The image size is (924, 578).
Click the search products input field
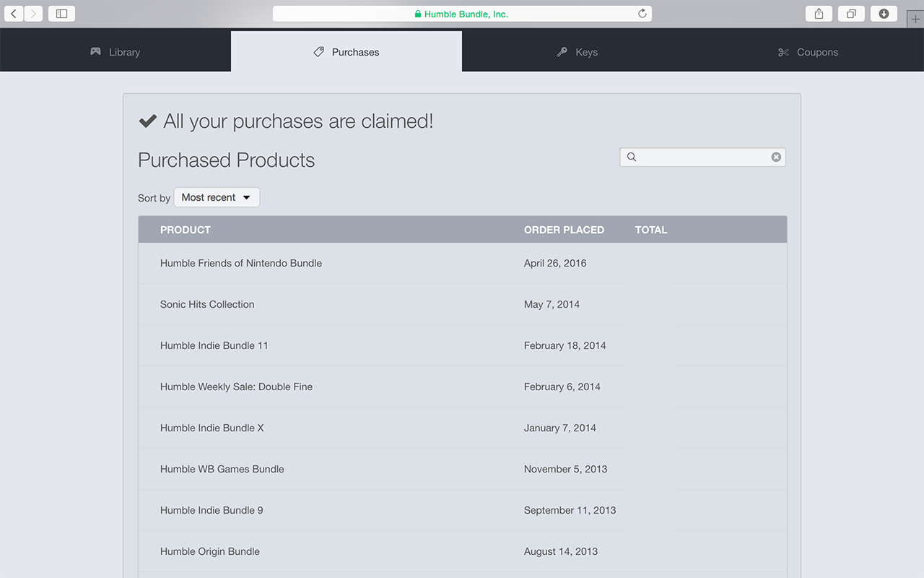[702, 157]
